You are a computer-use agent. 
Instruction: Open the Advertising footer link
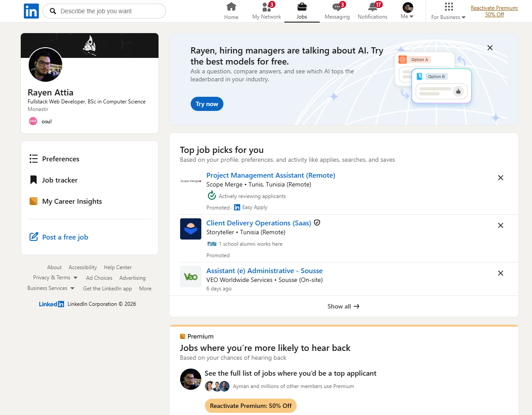pyautogui.click(x=132, y=278)
